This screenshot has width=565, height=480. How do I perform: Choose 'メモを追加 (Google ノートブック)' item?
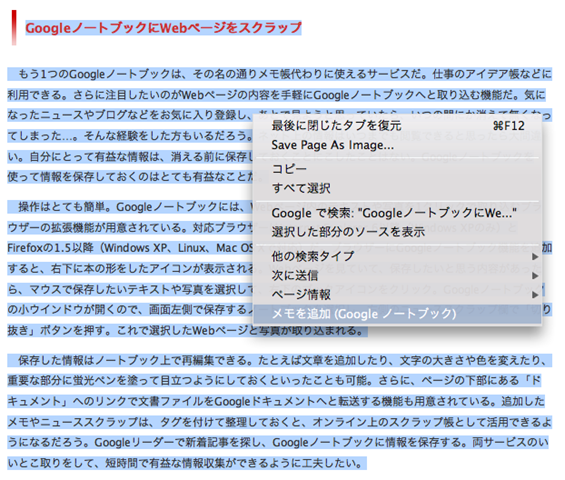(397, 314)
